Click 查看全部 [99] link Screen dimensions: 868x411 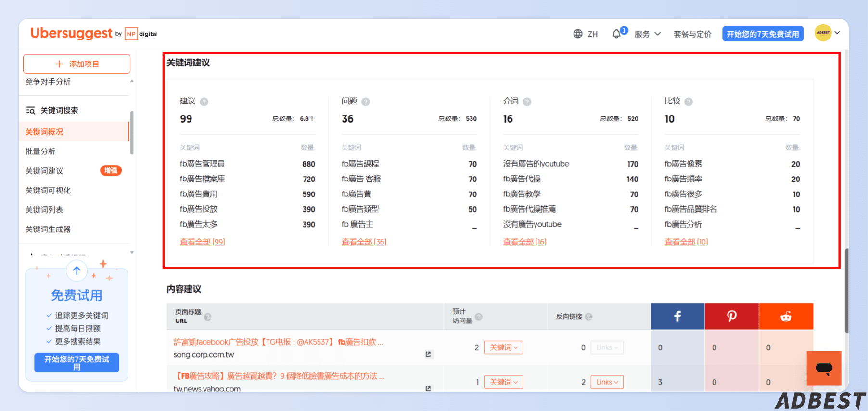pyautogui.click(x=203, y=242)
